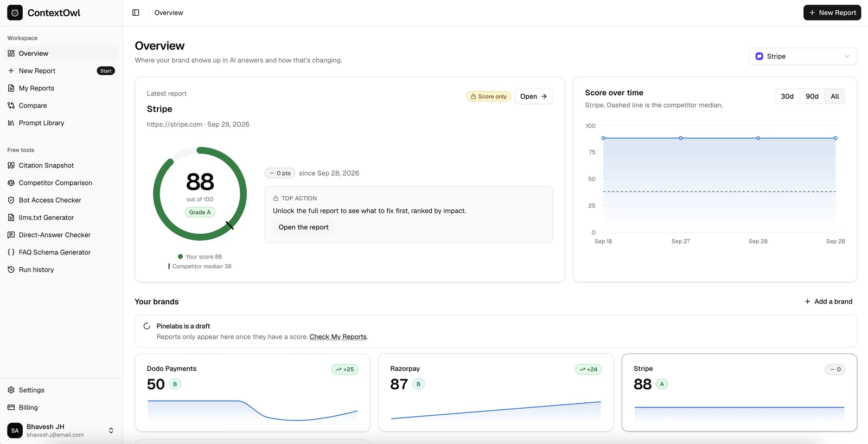Open Compare from the sidebar

(61, 105)
